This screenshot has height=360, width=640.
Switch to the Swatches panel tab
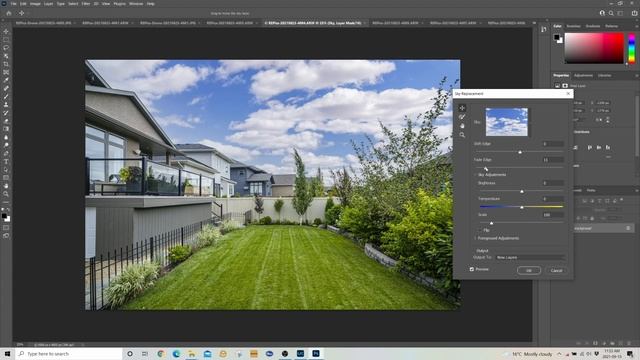(573, 26)
